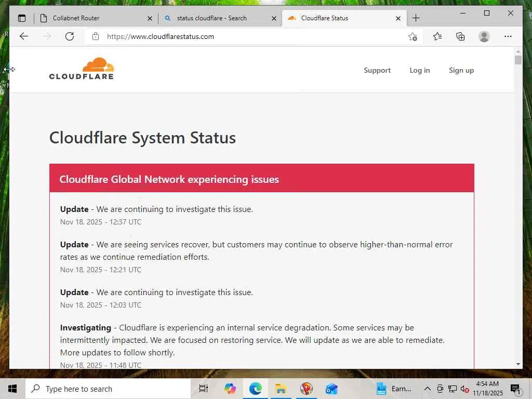The image size is (532, 399).
Task: Open the Windows Start menu
Action: coord(12,389)
